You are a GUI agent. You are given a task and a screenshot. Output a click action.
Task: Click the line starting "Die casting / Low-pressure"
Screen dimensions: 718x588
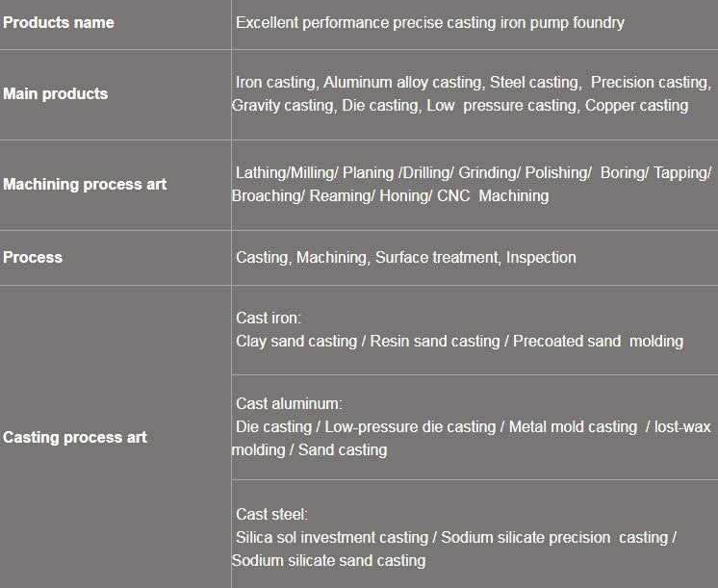click(473, 426)
